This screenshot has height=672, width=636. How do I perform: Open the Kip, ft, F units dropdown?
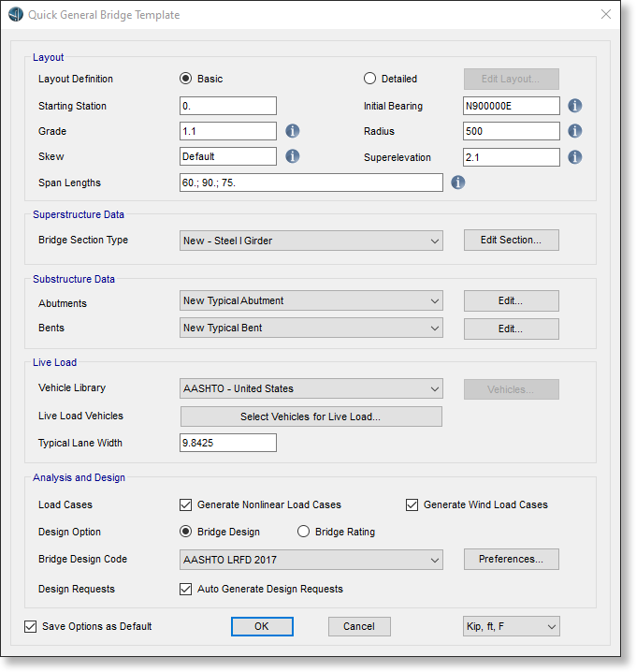click(511, 626)
